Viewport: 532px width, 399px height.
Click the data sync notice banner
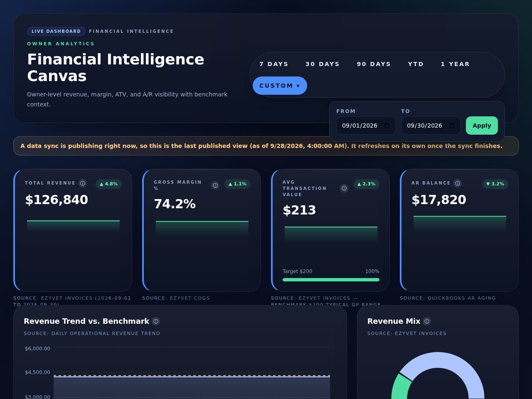tap(266, 146)
